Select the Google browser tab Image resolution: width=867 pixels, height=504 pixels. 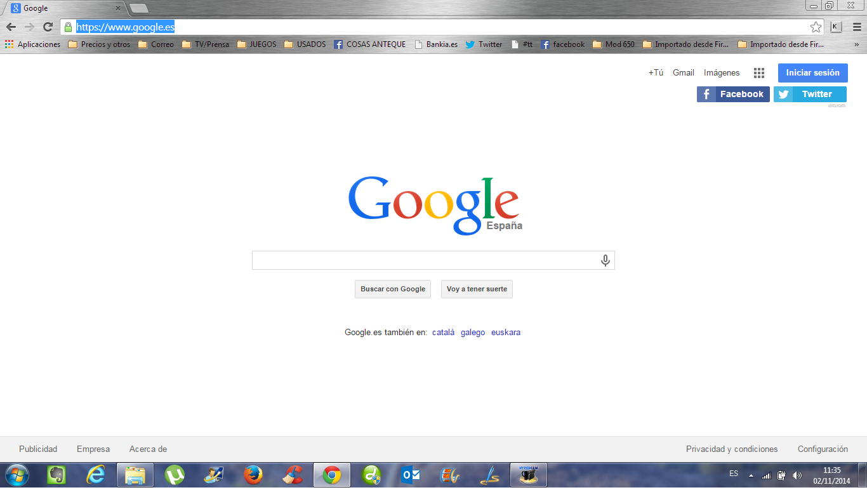pyautogui.click(x=63, y=8)
